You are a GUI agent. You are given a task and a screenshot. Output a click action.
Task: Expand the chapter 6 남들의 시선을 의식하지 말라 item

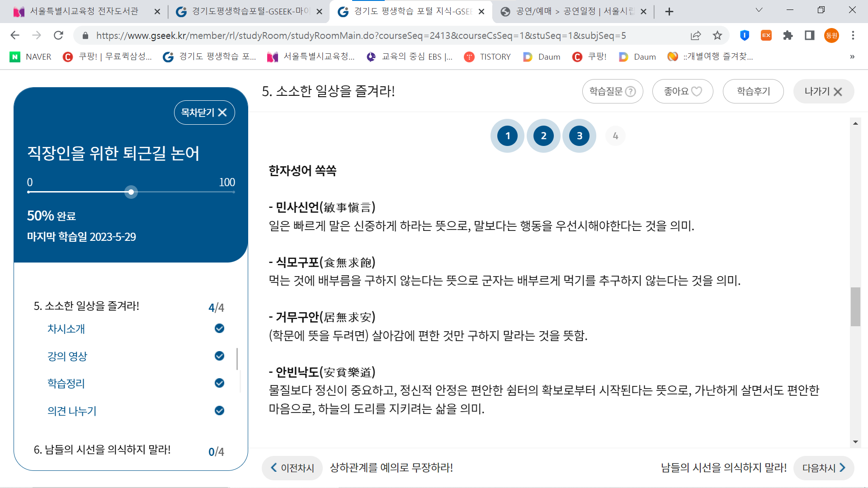102,450
